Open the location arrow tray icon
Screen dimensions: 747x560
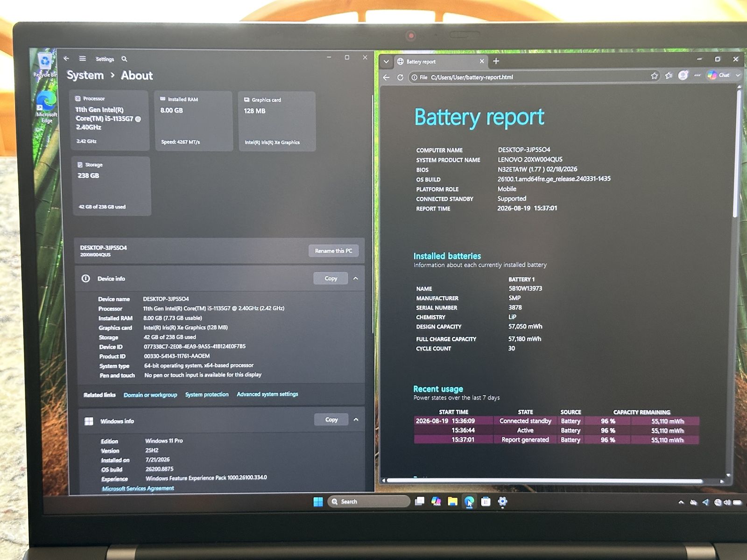705,503
